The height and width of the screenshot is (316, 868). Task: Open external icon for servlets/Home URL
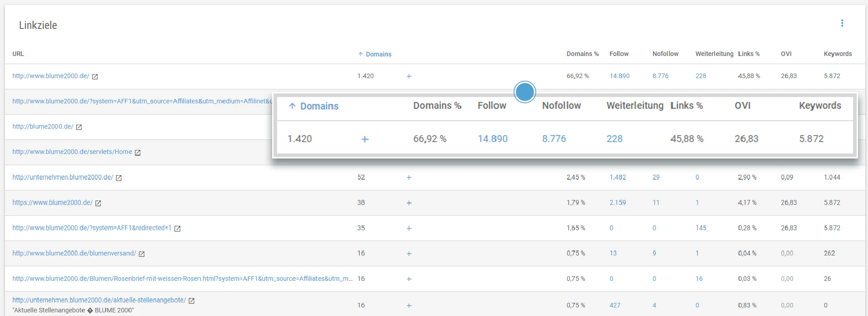coord(138,153)
